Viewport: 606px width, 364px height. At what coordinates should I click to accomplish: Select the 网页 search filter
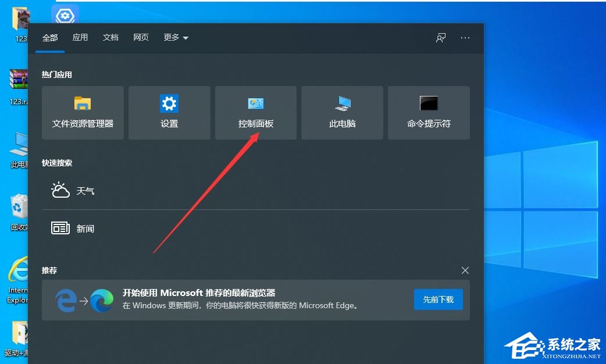pos(141,37)
